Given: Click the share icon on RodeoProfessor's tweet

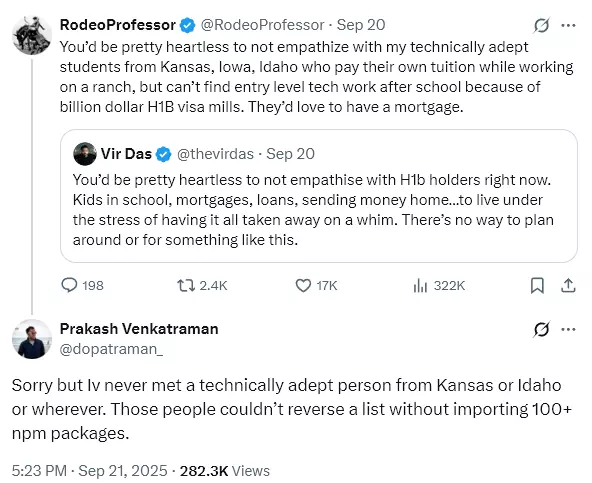Looking at the screenshot, I should (x=568, y=285).
